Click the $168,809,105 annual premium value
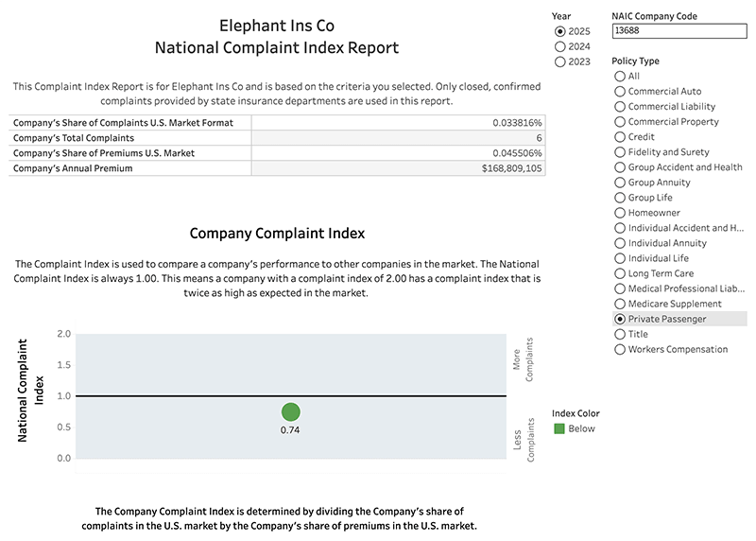This screenshot has height=541, width=756. point(511,168)
